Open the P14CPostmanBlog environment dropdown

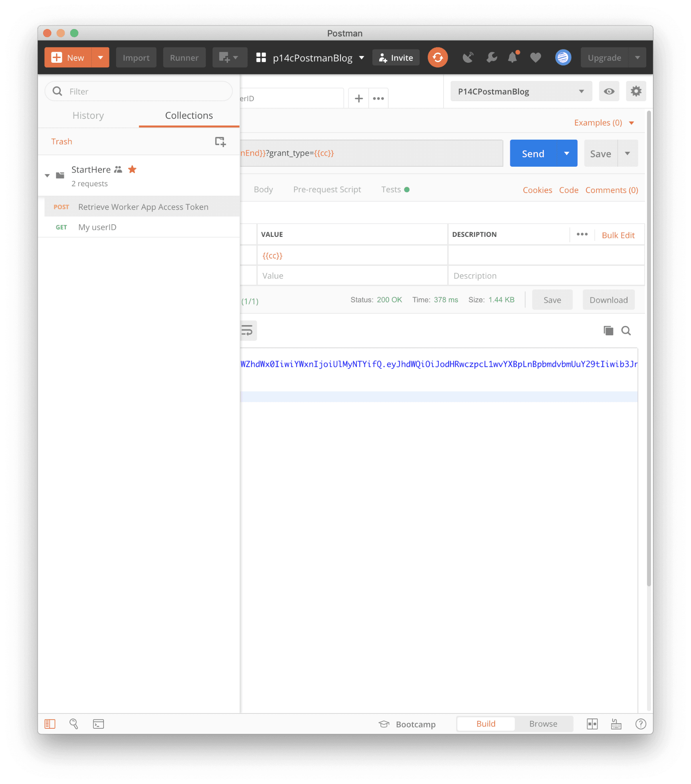pos(521,91)
